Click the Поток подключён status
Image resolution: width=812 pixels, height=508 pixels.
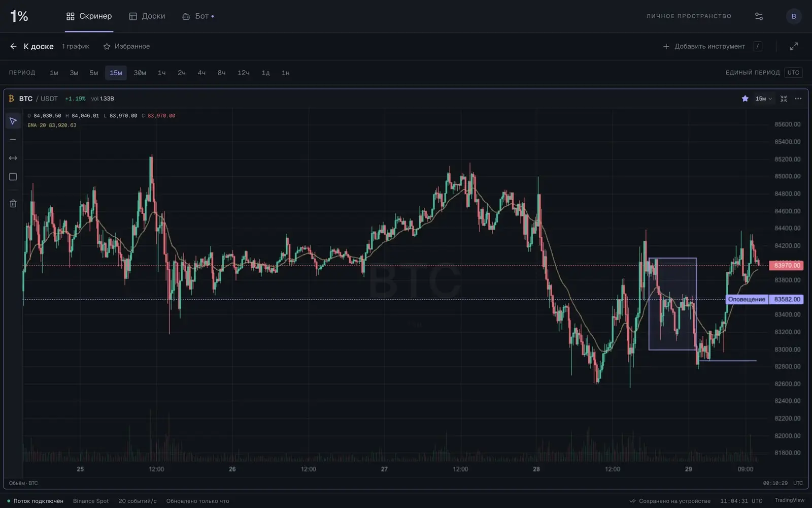point(36,501)
